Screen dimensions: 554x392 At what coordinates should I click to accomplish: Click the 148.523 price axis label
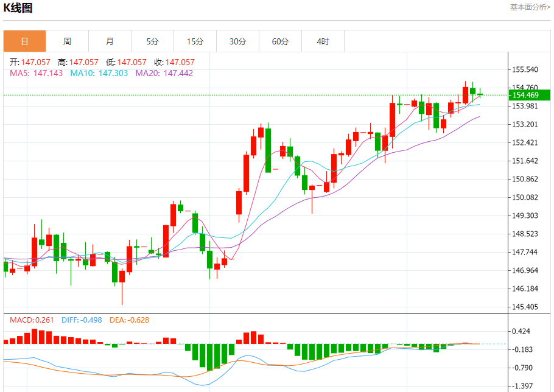(525, 234)
